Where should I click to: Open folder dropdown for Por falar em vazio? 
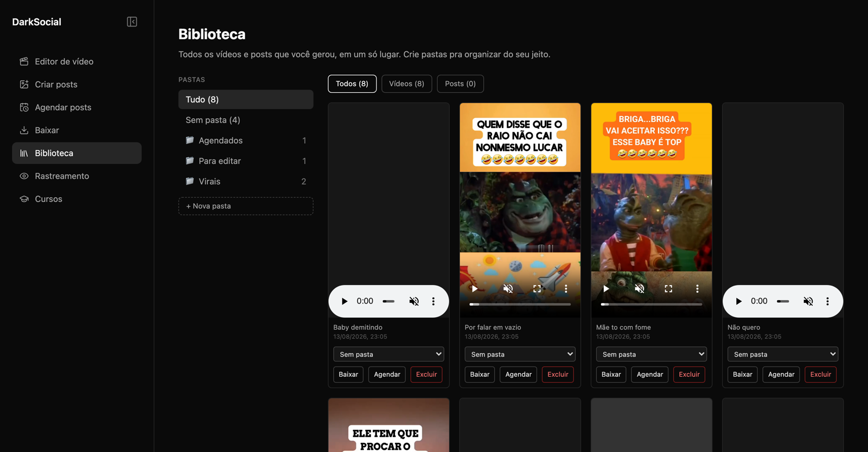(520, 354)
